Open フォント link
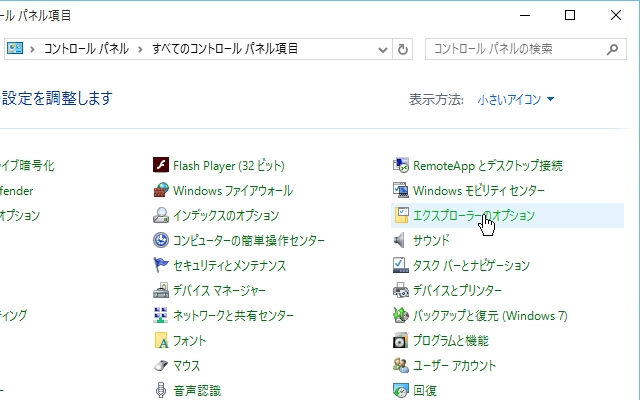 [x=189, y=340]
